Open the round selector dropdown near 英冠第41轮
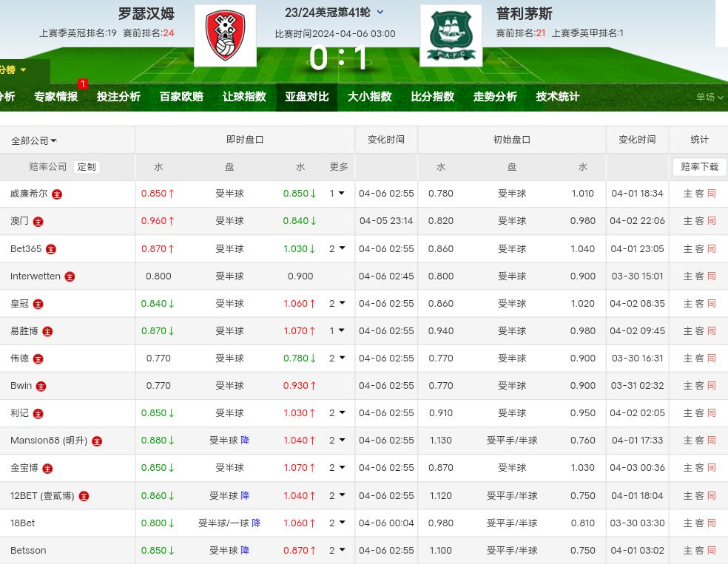The width and height of the screenshot is (728, 564). [380, 12]
